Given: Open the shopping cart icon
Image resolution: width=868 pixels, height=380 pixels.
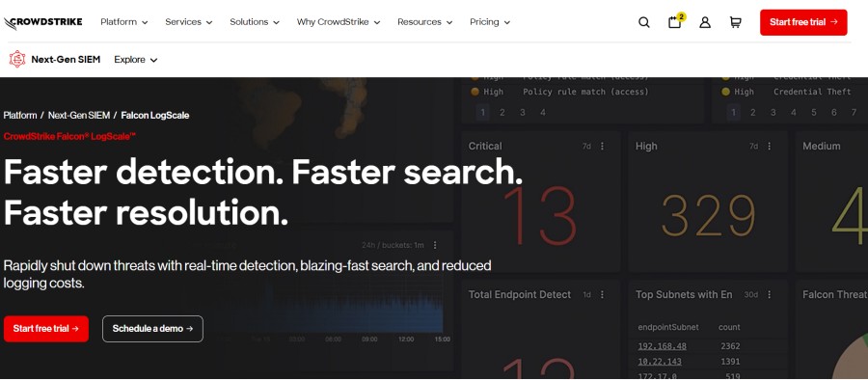Looking at the screenshot, I should [735, 22].
